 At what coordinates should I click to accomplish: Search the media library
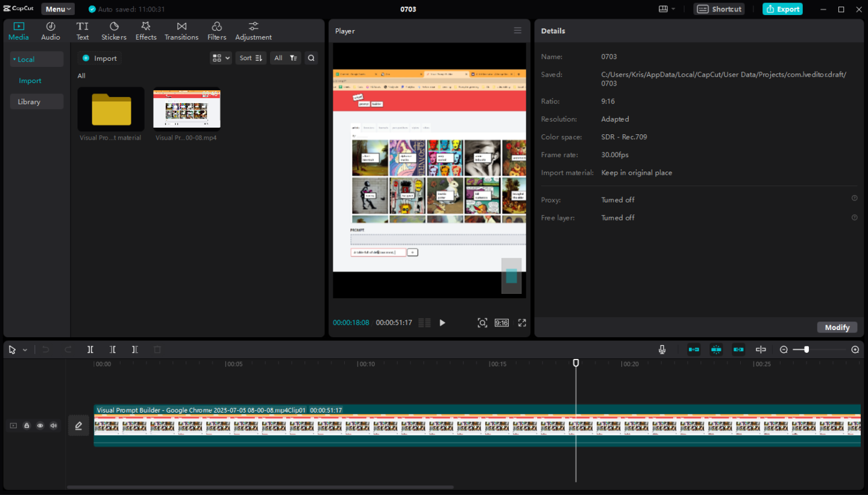coord(311,58)
